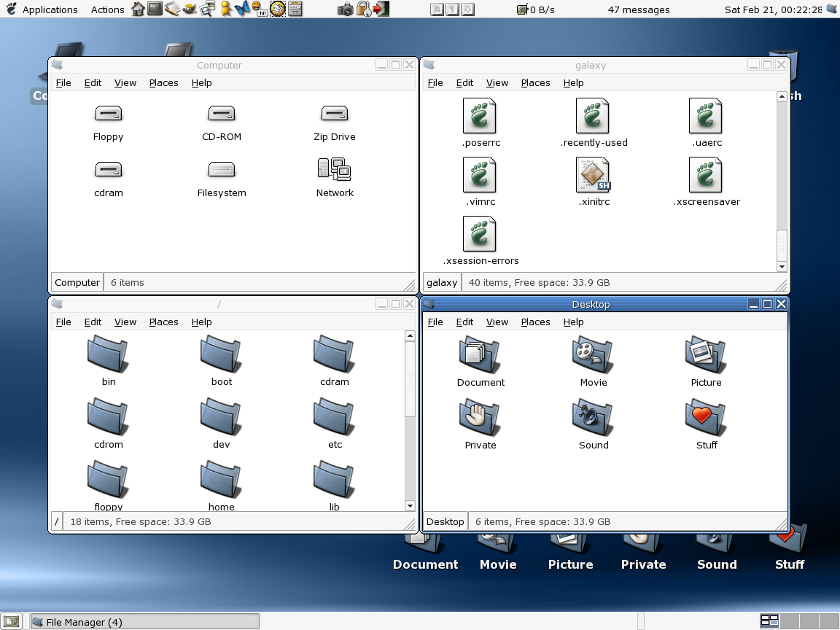Open the etc folder in root window
The width and height of the screenshot is (840, 630).
pyautogui.click(x=335, y=418)
